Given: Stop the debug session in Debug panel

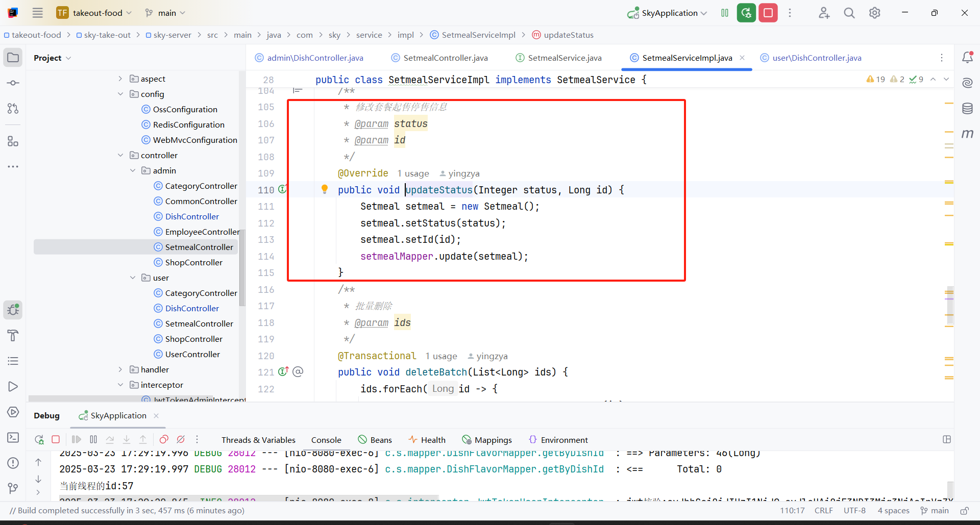Looking at the screenshot, I should click(x=56, y=439).
